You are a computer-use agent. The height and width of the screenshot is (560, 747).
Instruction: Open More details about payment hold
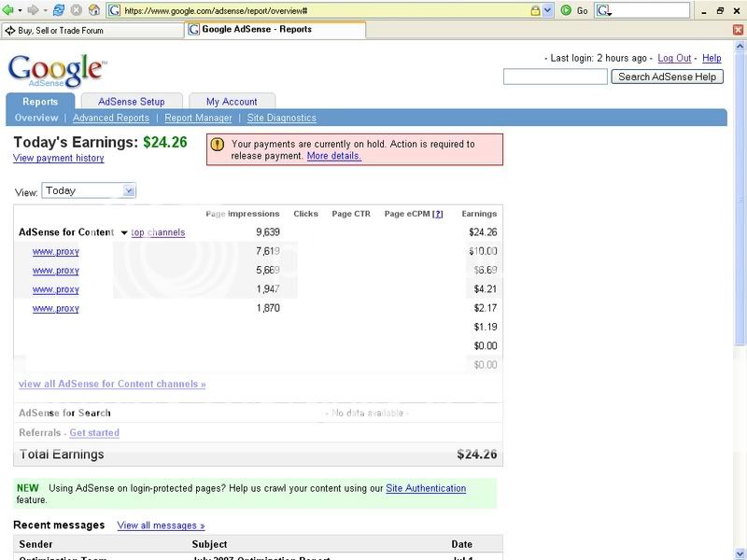tap(334, 156)
